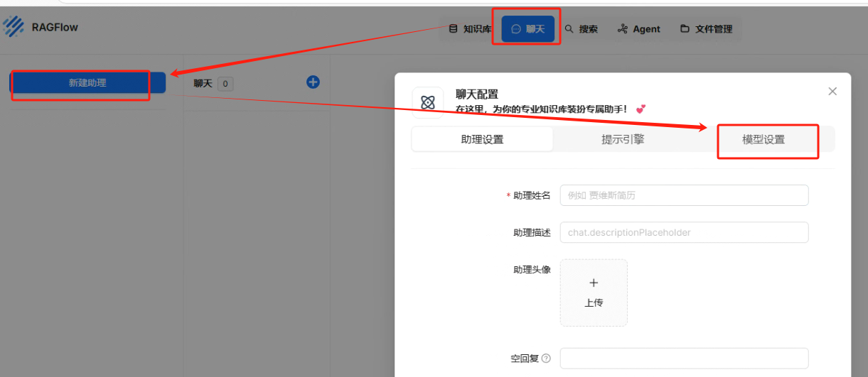Switch to the 提示引擎 tab

(x=623, y=139)
